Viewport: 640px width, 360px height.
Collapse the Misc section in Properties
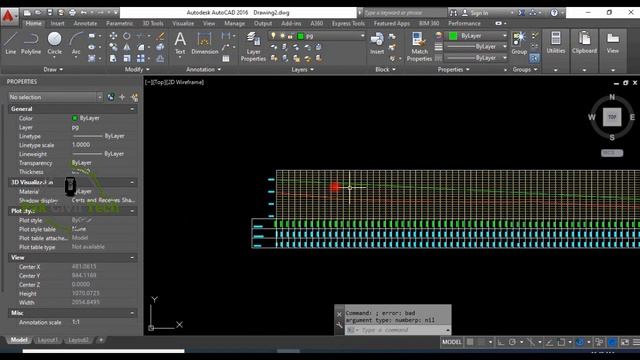click(132, 313)
